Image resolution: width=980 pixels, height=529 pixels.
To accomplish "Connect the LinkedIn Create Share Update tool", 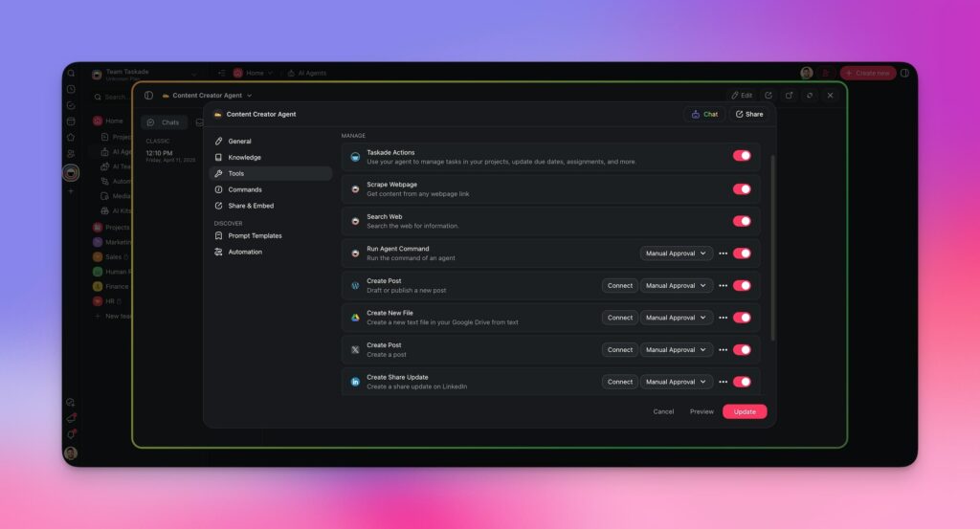I will [620, 382].
